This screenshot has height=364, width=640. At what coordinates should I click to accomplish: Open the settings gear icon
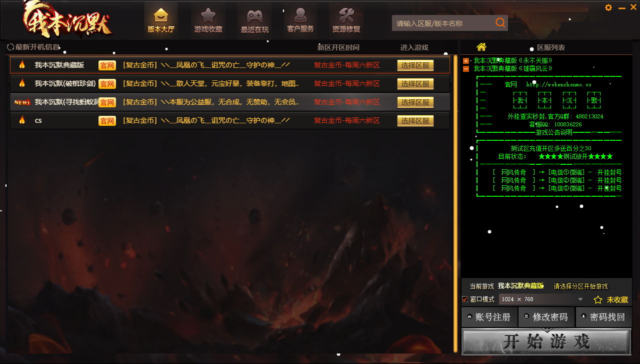tap(608, 7)
